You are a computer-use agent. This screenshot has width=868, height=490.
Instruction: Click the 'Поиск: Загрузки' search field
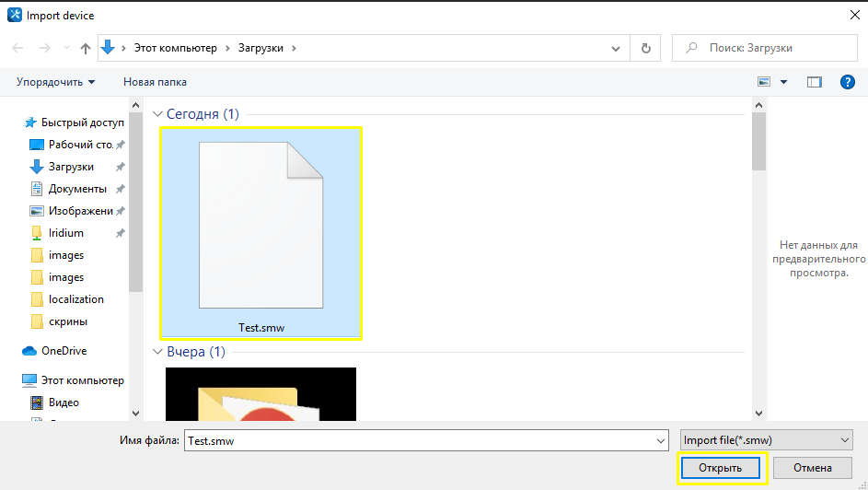(765, 48)
